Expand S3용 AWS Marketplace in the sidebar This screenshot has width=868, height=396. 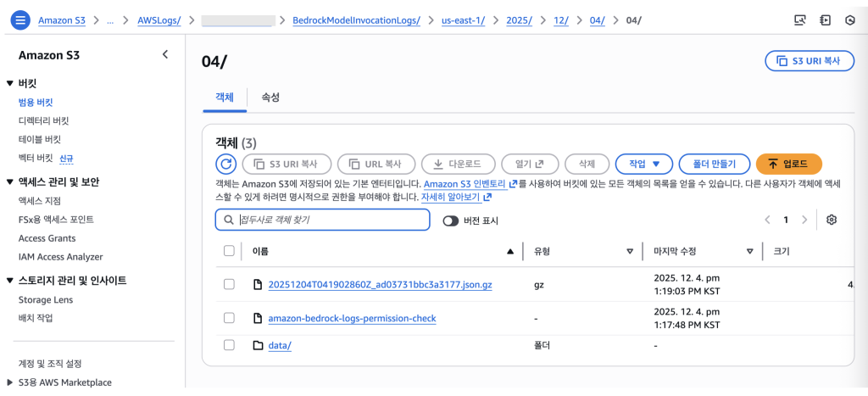pos(9,382)
